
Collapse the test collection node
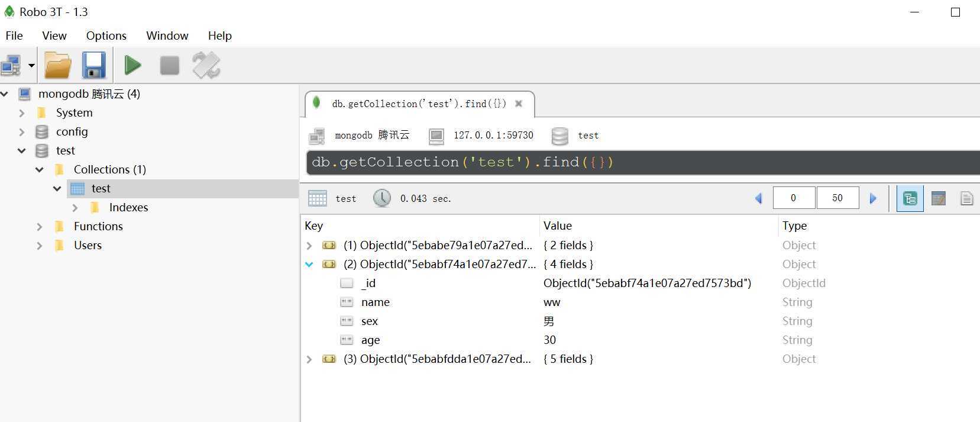pos(57,188)
